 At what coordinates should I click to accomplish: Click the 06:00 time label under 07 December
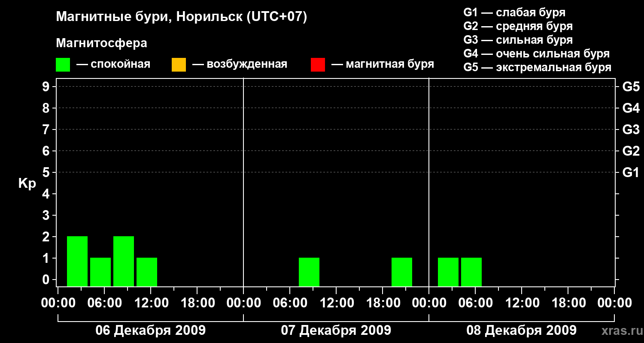click(x=290, y=303)
